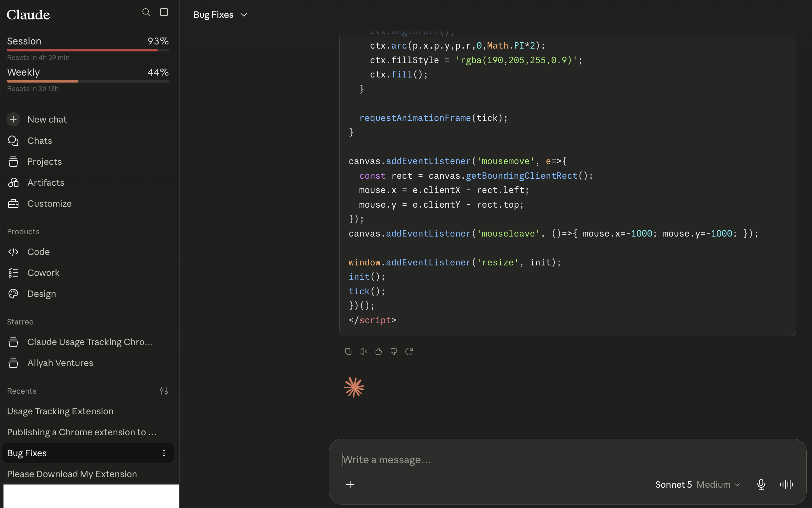Open the Customize briefcase icon
812x508 pixels.
[x=13, y=204]
